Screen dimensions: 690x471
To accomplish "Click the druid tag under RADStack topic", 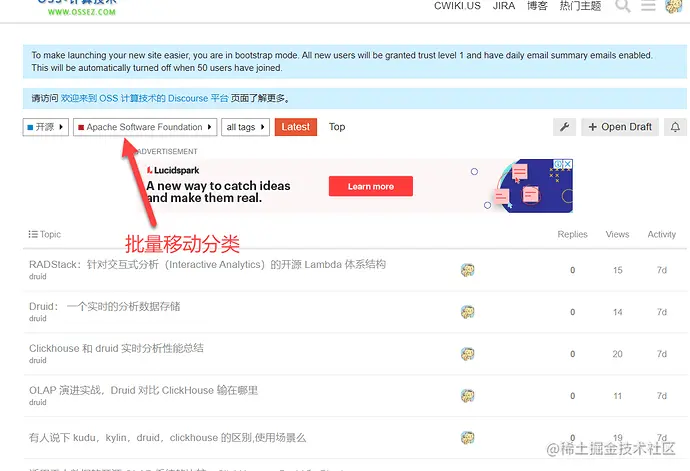I will 37,276.
